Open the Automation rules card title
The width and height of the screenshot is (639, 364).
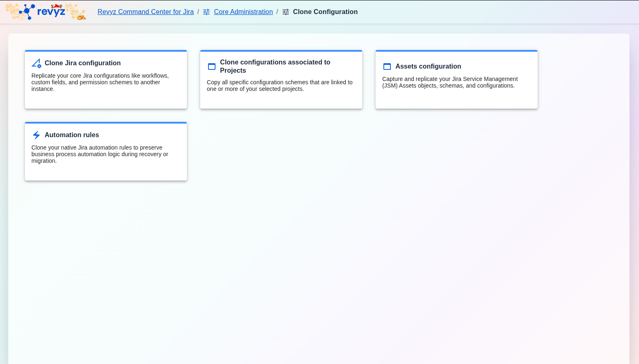point(72,135)
